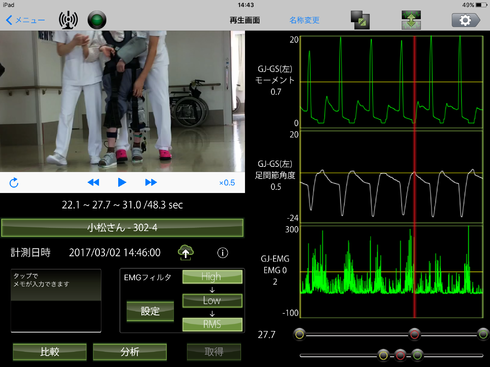This screenshot has width=490, height=367.
Task: Select the red handle on lower range slider
Action: click(x=400, y=355)
